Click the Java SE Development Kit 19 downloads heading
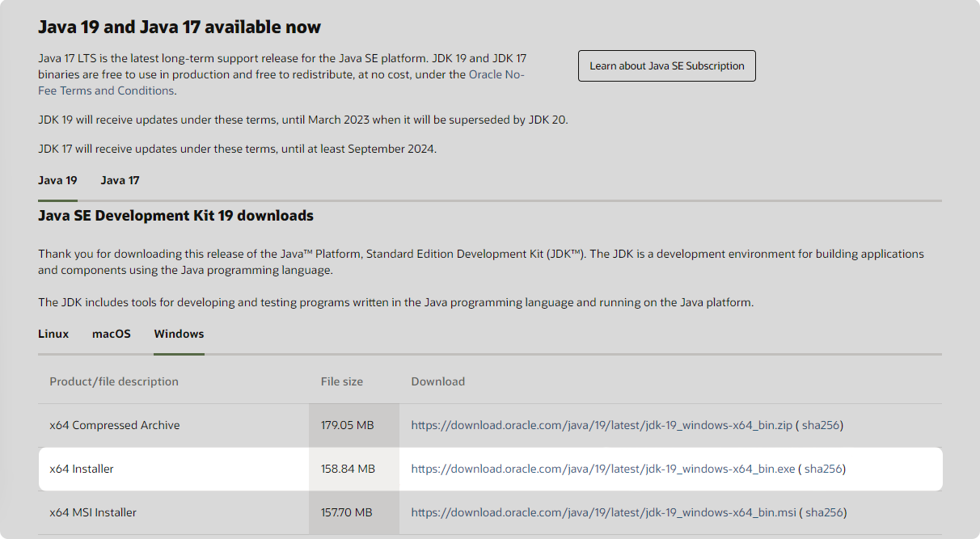Viewport: 980px width, 539px height. click(175, 216)
